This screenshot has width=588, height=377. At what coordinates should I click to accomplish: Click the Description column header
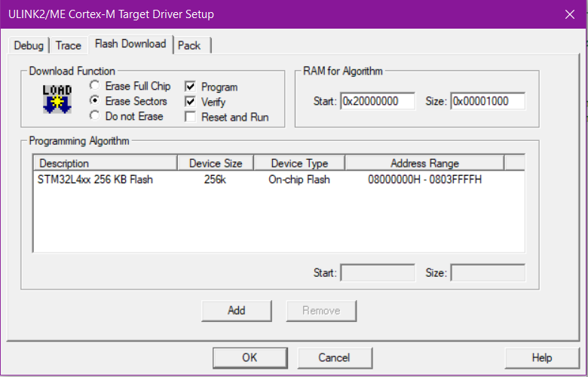click(x=106, y=163)
